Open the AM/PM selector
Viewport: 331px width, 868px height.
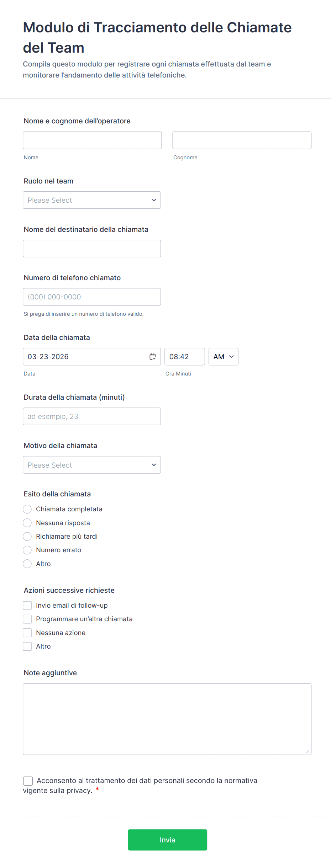pos(223,357)
